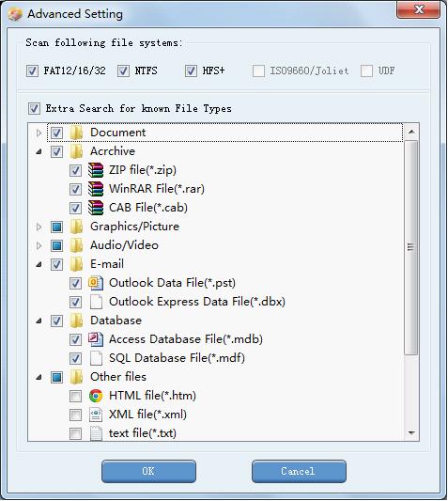Image resolution: width=448 pixels, height=501 pixels.
Task: Click the CAB File archive icon
Action: point(96,208)
